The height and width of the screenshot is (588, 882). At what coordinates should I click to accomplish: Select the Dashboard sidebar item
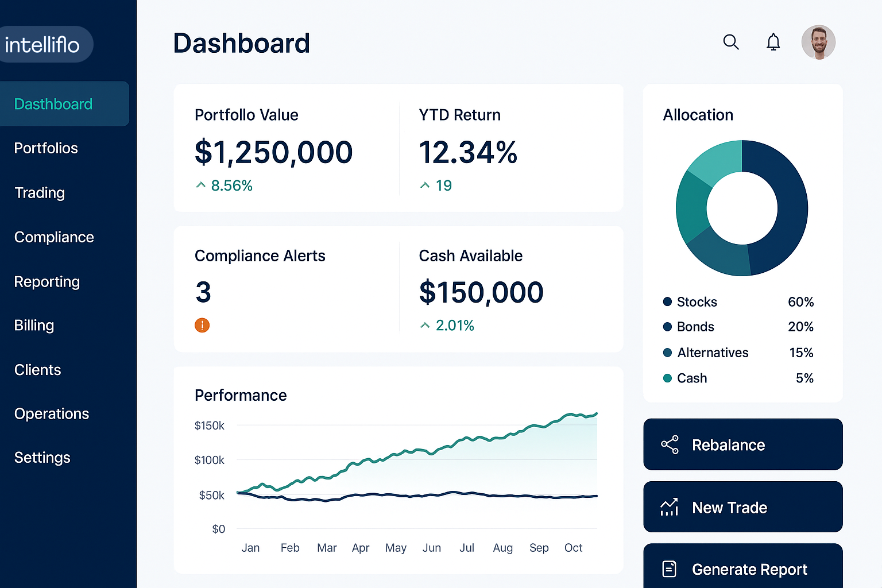(x=53, y=104)
